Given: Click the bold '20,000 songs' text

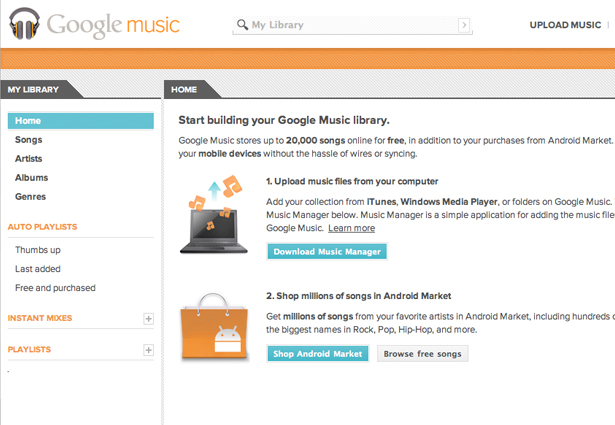Looking at the screenshot, I should coord(315,141).
